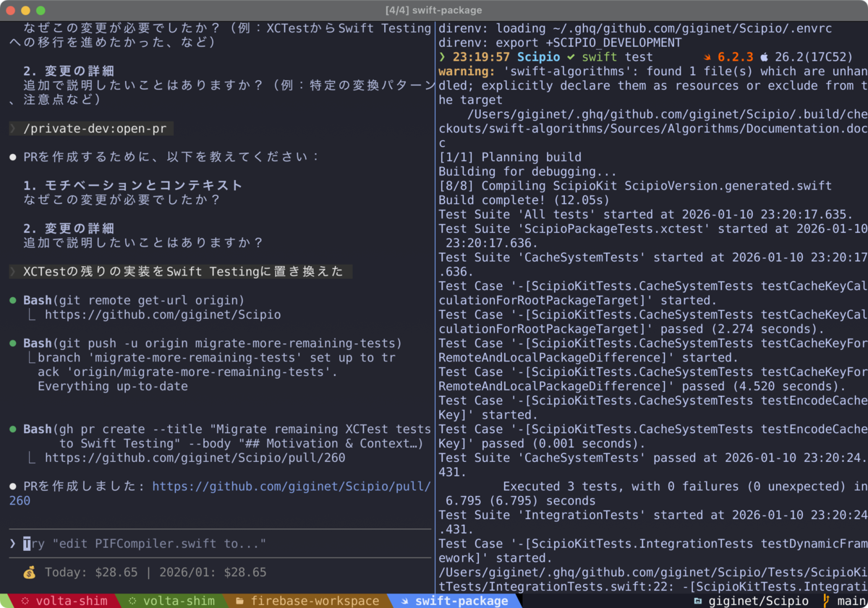Click the 23:19:57 timestamp in prompt
This screenshot has height=608, width=868.
coord(482,57)
